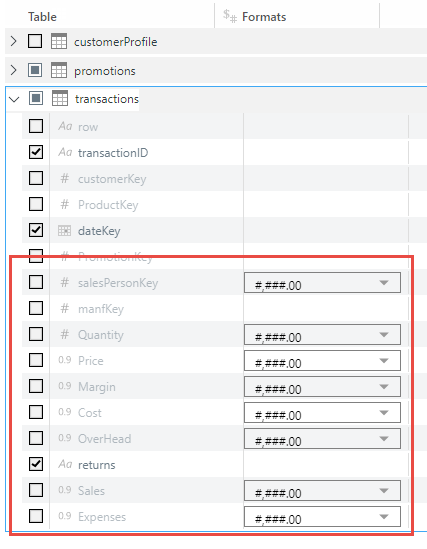Uncheck the returns column checkbox
This screenshot has width=427, height=549.
coord(36,464)
